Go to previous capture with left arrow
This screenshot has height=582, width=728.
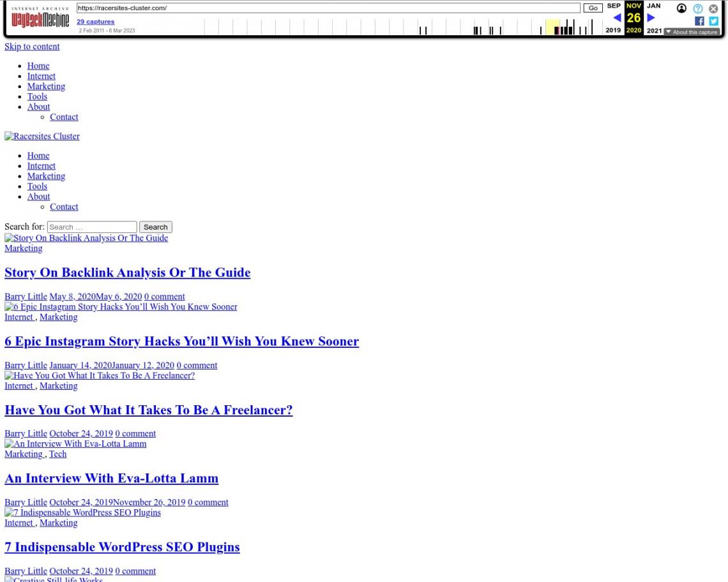point(617,18)
